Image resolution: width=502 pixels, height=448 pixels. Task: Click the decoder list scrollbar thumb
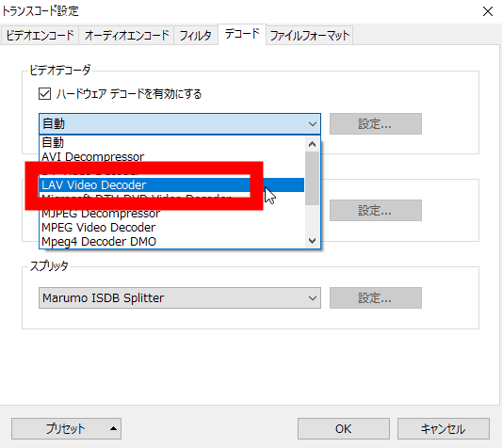(x=312, y=178)
